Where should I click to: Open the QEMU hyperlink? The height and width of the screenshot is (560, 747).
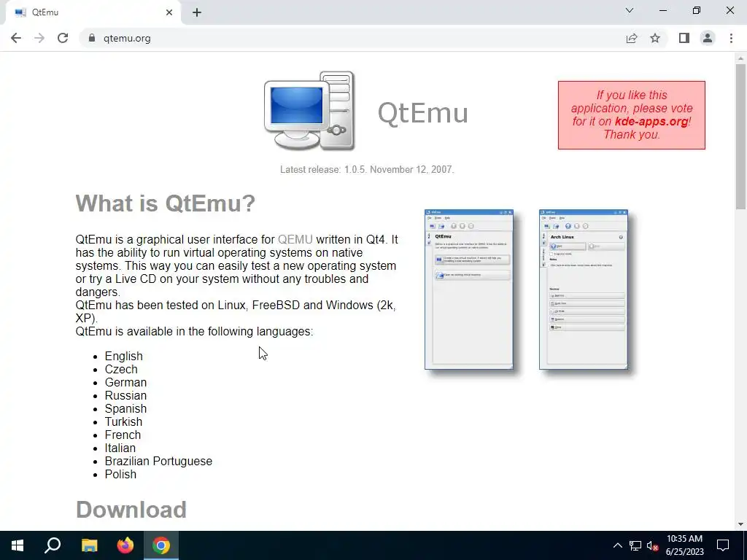tap(295, 239)
